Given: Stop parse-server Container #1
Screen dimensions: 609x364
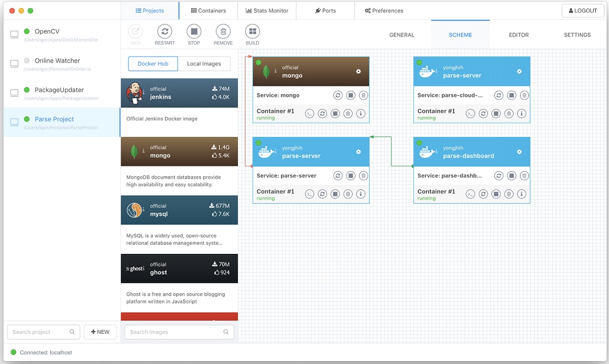Looking at the screenshot, I should 336,194.
